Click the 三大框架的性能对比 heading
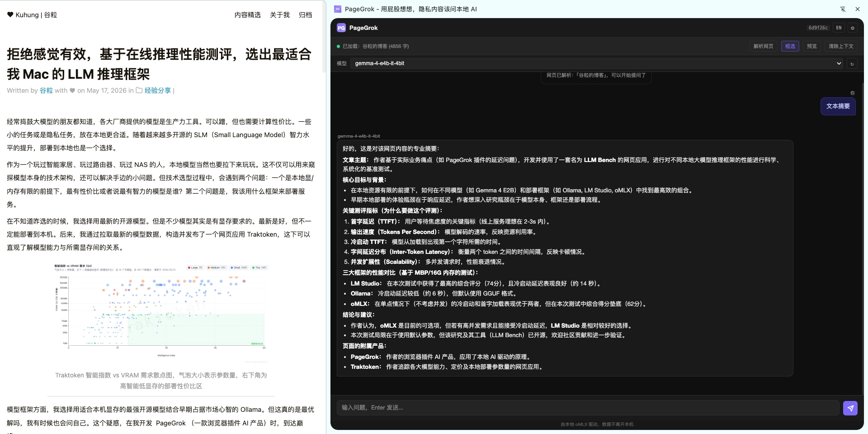This screenshot has width=868, height=434. point(410,273)
